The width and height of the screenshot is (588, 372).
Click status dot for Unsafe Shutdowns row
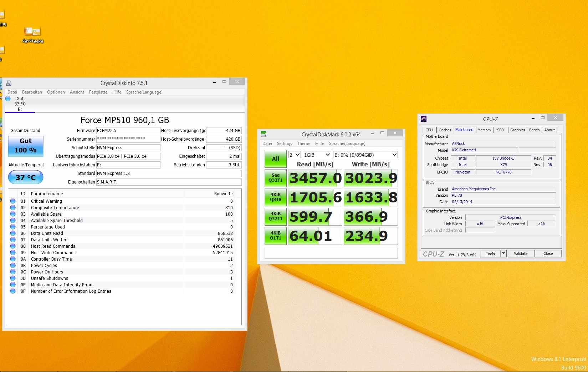(13, 278)
